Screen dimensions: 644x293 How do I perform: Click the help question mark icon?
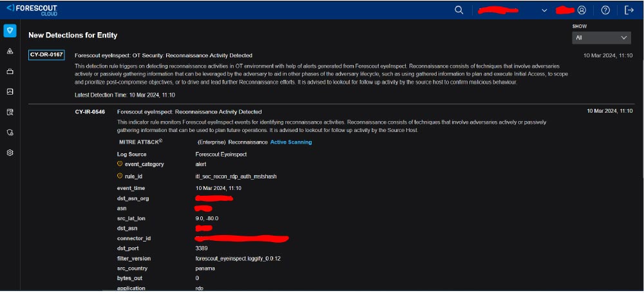pyautogui.click(x=605, y=10)
